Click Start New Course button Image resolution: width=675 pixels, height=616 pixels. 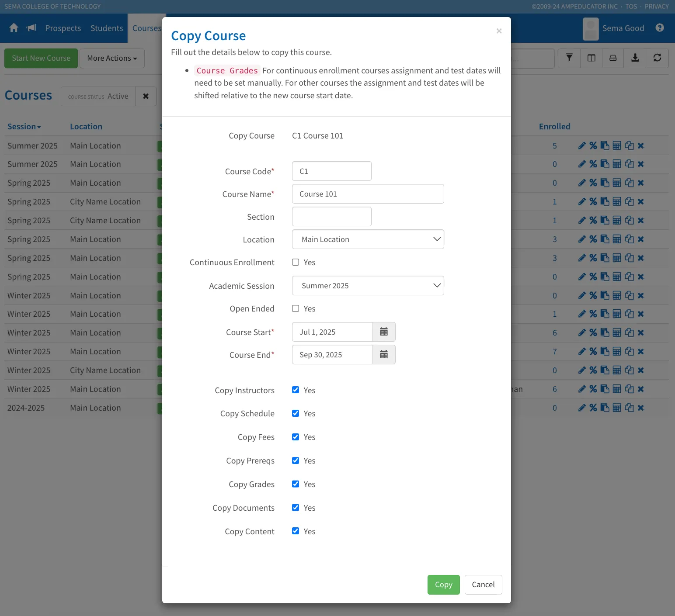point(41,58)
